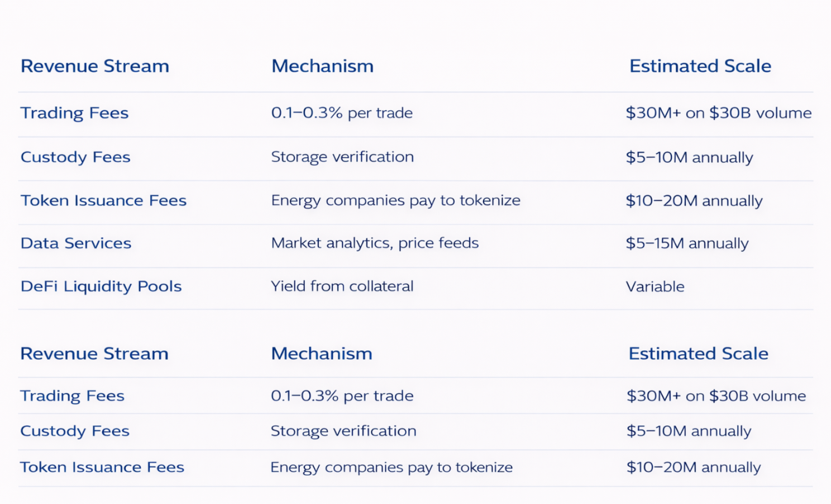Click '$30M+ on $30B volume' in upper table
The image size is (831, 504).
718,113
